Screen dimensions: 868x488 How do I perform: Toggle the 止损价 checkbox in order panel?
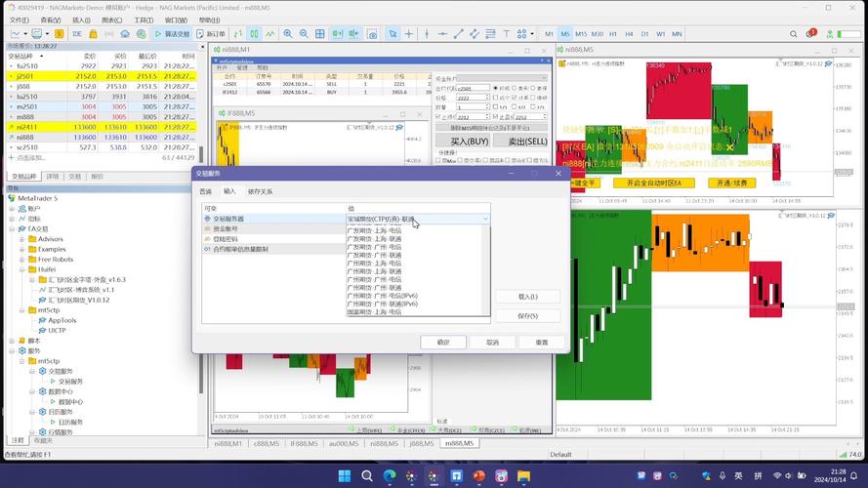click(436, 117)
